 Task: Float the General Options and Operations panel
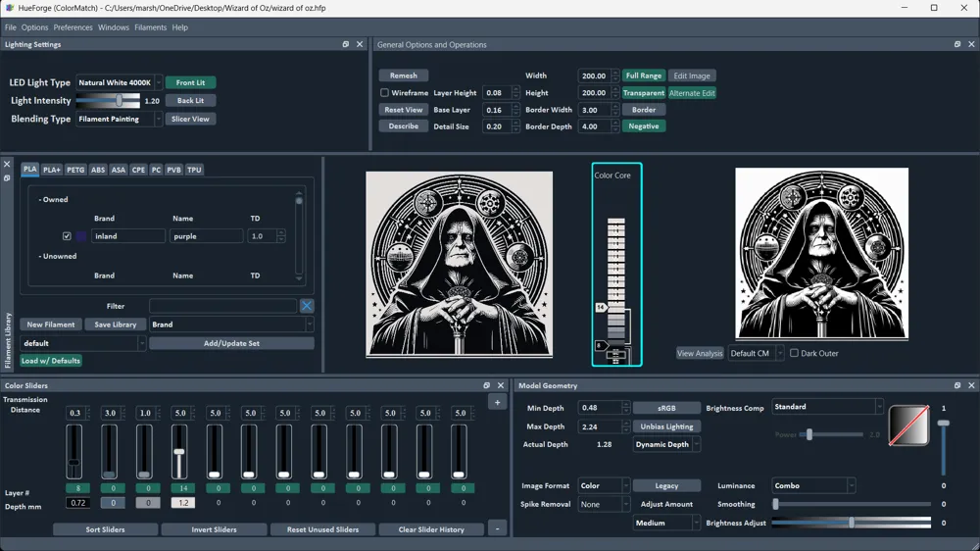coord(957,44)
